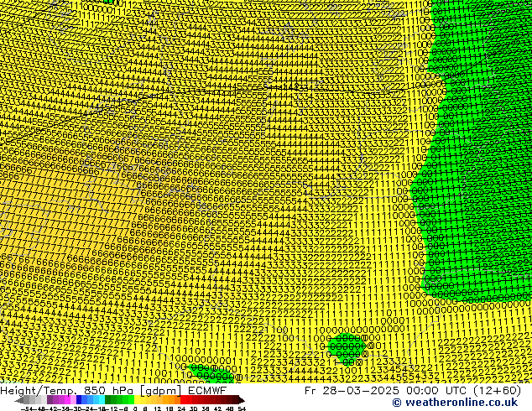
Task: Click the '24' value on the legend scale
Action: point(181,409)
